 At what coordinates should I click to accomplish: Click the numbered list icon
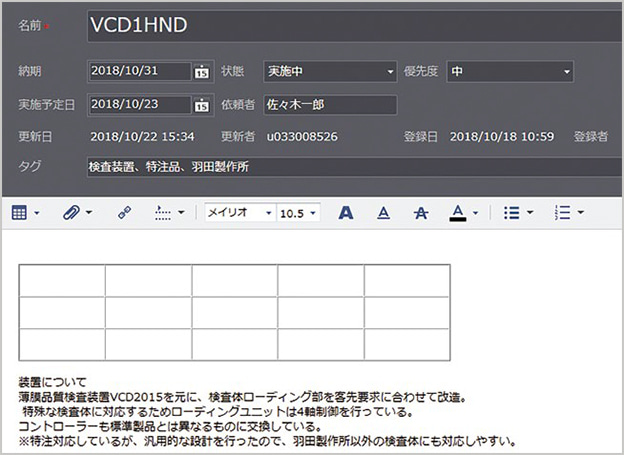click(x=563, y=213)
